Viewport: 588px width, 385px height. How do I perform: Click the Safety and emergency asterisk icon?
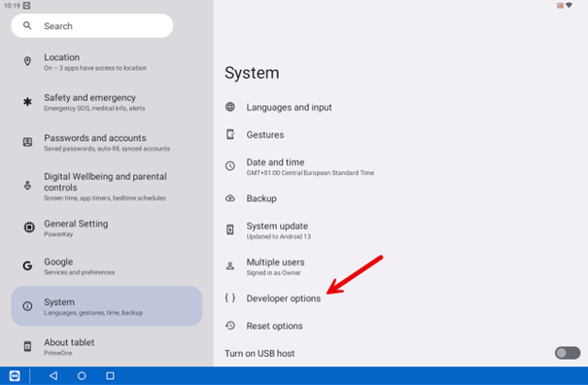coord(27,102)
